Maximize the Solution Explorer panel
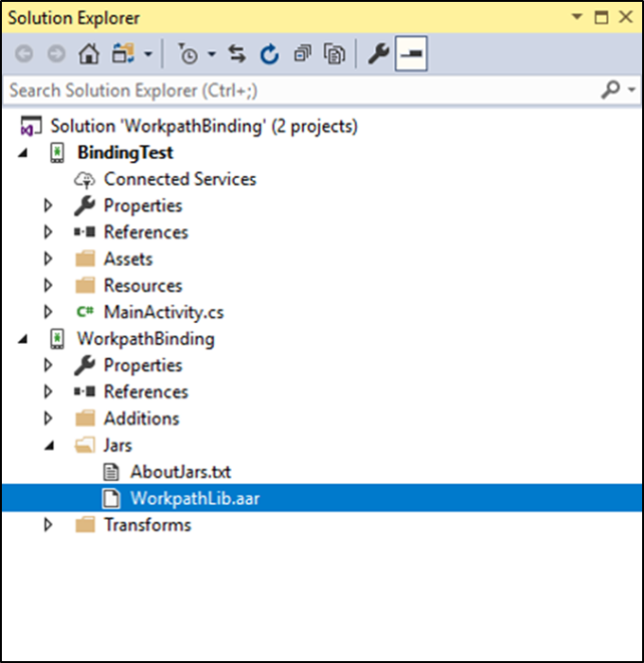The image size is (644, 663). pyautogui.click(x=601, y=17)
